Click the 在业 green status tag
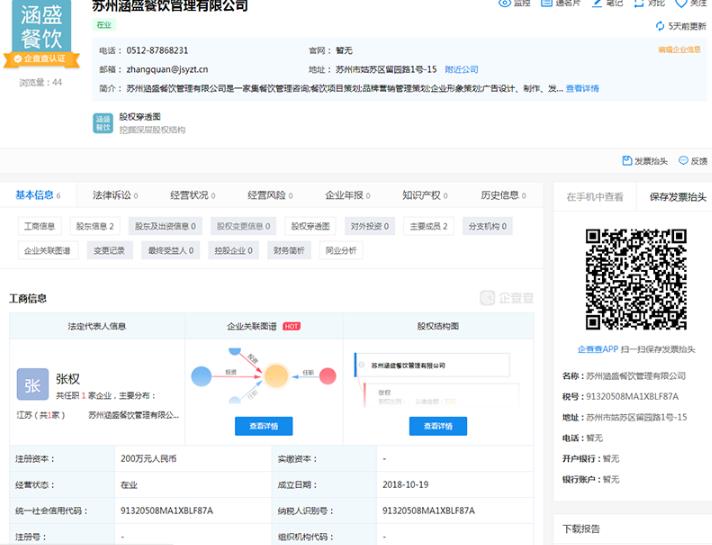The image size is (712, 545). point(104,25)
